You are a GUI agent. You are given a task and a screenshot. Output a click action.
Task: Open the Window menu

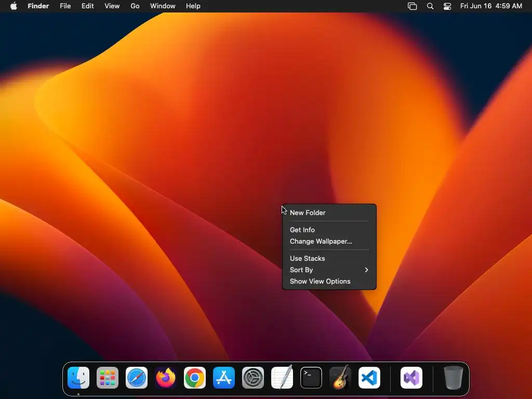(x=163, y=6)
